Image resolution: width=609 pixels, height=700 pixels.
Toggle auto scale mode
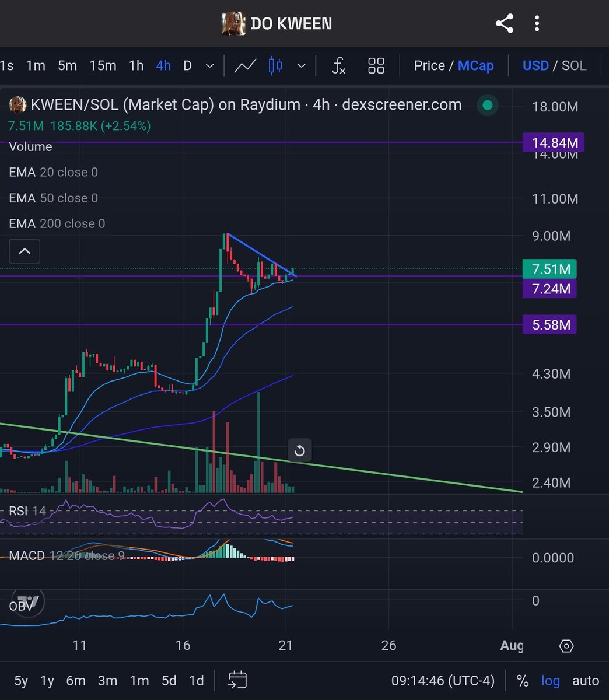(585, 681)
